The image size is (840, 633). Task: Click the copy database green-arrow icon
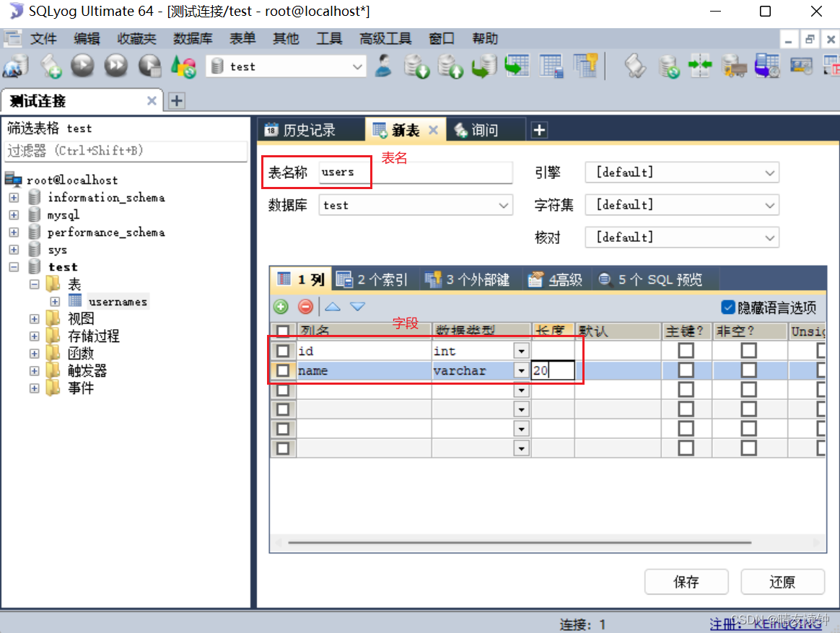pyautogui.click(x=484, y=66)
